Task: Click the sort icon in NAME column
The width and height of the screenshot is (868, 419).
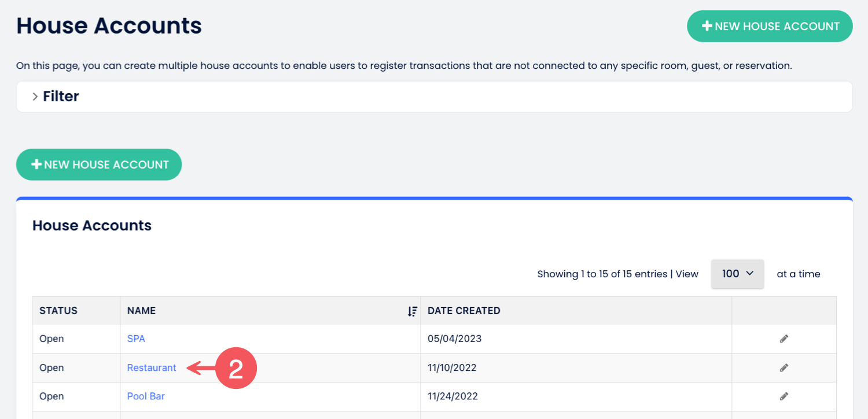Action: (x=412, y=311)
